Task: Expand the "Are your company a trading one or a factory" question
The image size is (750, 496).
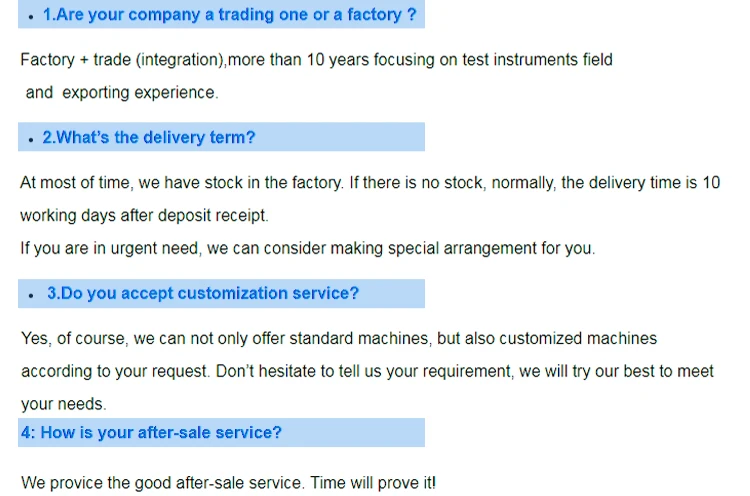Action: tap(229, 16)
